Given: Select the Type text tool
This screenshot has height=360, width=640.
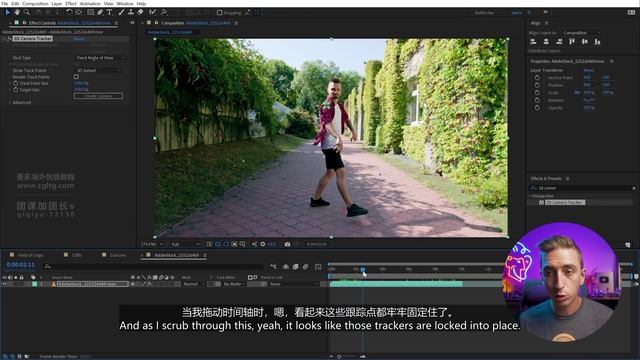Looking at the screenshot, I should click(x=109, y=13).
